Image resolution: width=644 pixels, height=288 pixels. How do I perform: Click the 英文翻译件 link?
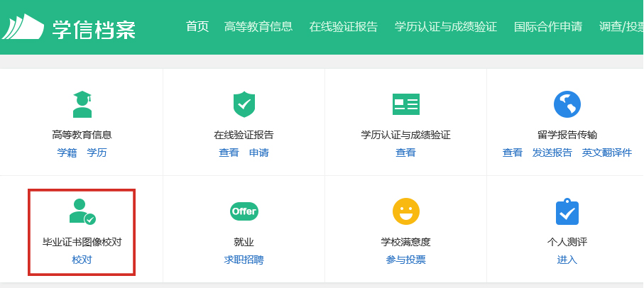[606, 153]
